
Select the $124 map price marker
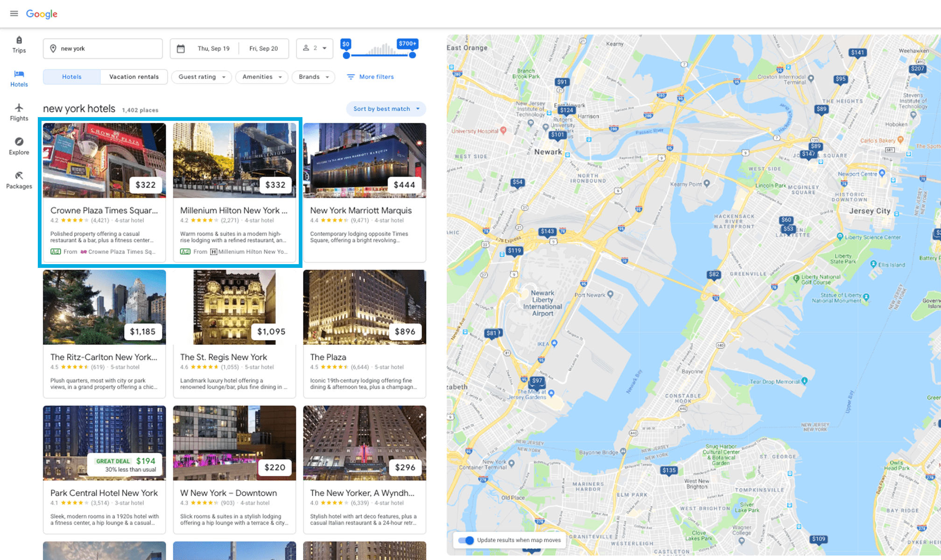567,111
